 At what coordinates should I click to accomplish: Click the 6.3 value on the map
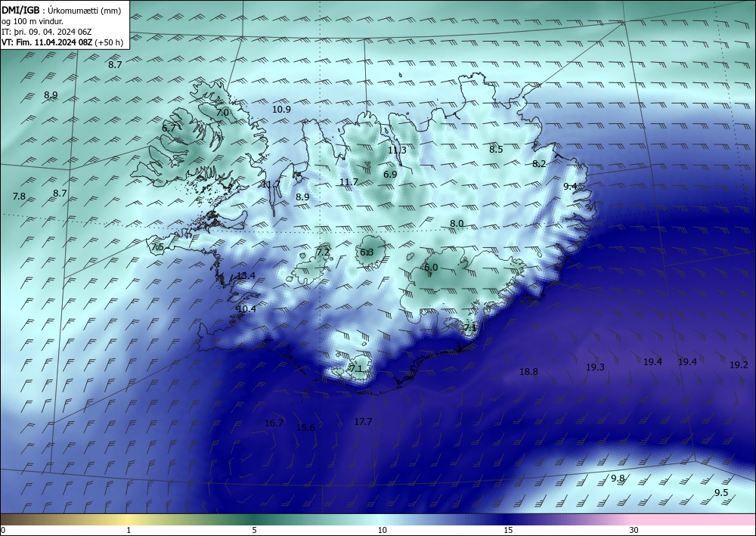pyautogui.click(x=367, y=252)
